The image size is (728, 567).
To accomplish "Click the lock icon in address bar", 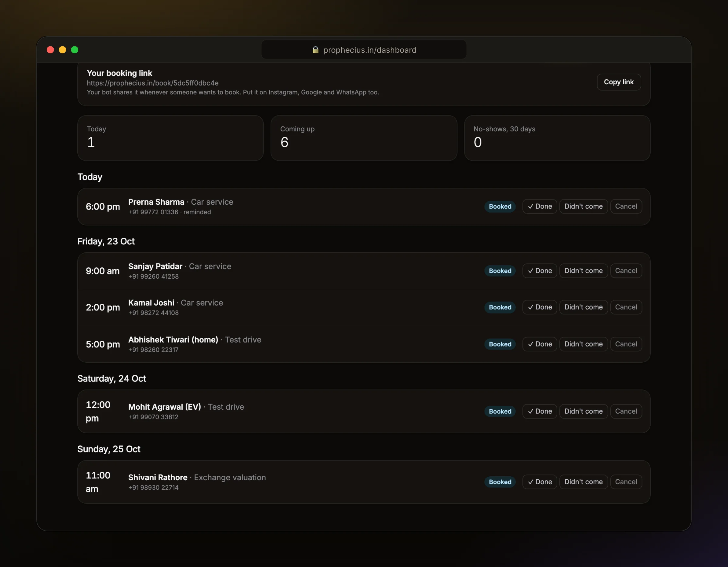I will click(x=315, y=50).
